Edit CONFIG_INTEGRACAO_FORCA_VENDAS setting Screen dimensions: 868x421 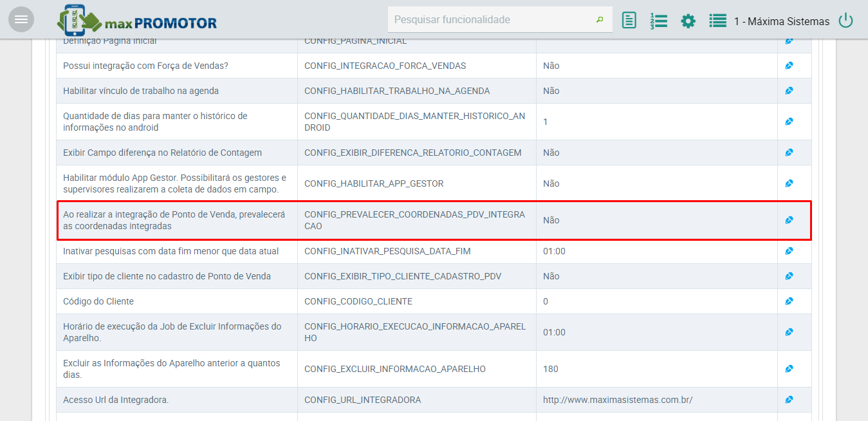[789, 66]
